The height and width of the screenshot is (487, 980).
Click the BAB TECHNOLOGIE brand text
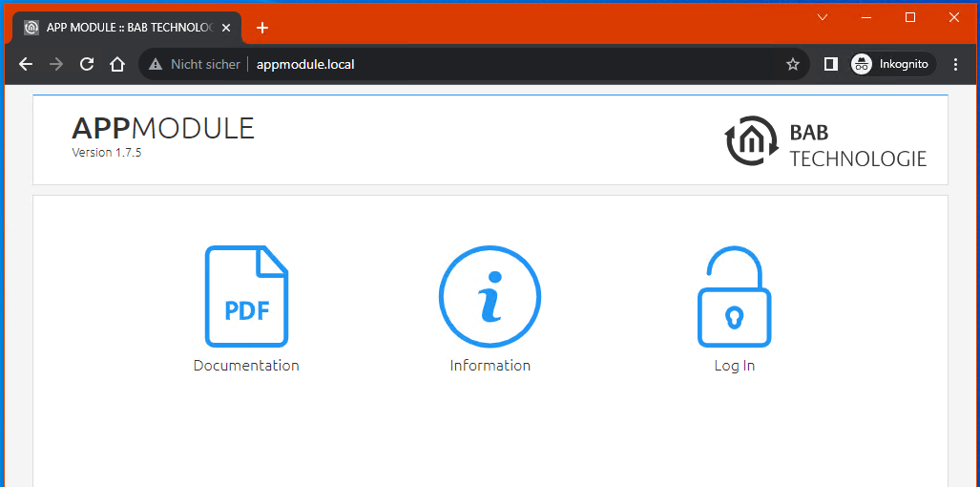click(858, 146)
